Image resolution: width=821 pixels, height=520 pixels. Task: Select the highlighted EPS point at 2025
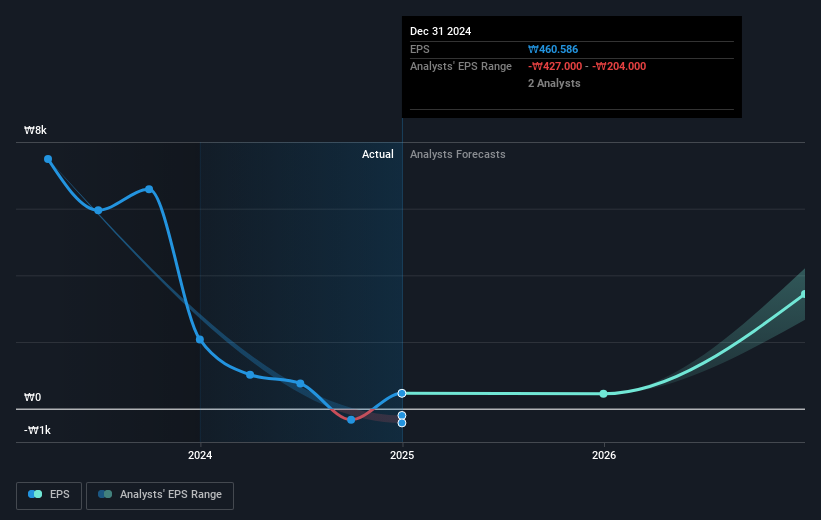(x=402, y=393)
